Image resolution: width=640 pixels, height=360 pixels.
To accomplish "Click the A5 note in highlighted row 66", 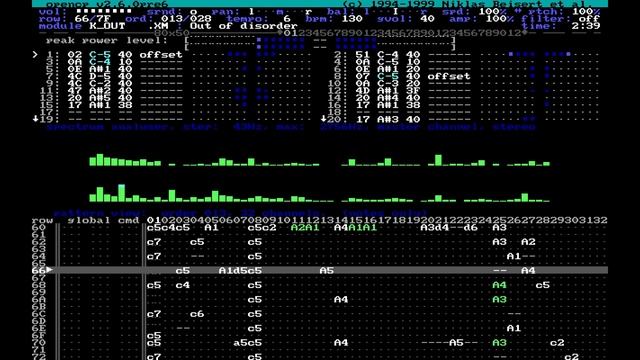I will tap(327, 270).
